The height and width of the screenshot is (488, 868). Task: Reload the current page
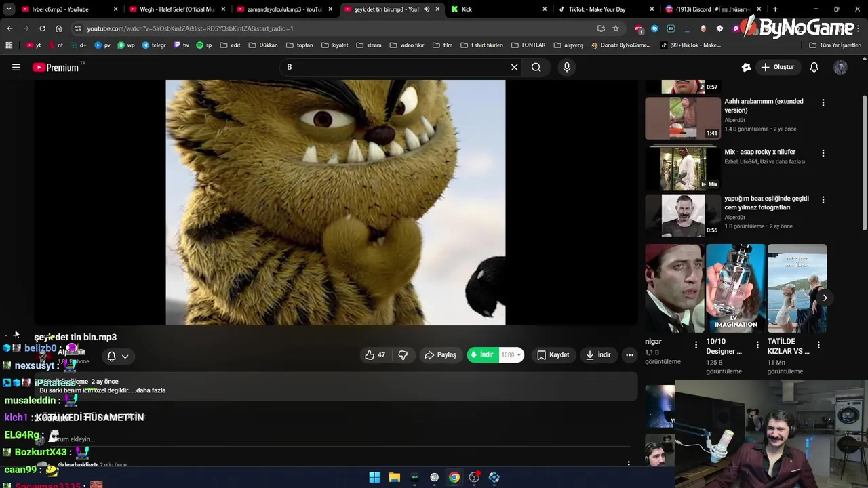(42, 28)
